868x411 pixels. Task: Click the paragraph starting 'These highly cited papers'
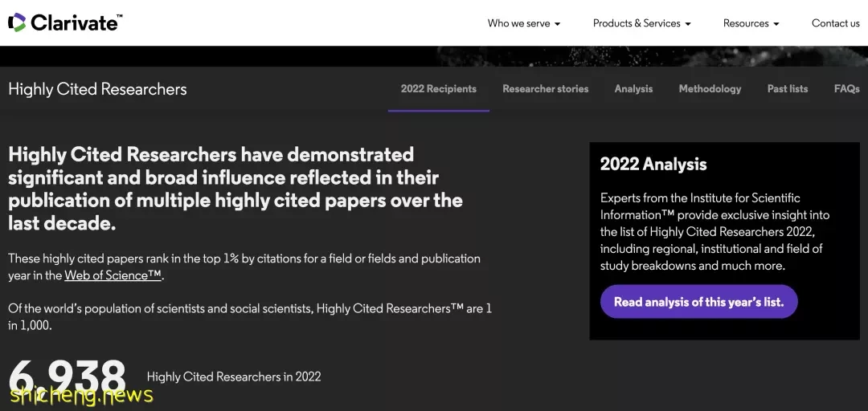(244, 267)
